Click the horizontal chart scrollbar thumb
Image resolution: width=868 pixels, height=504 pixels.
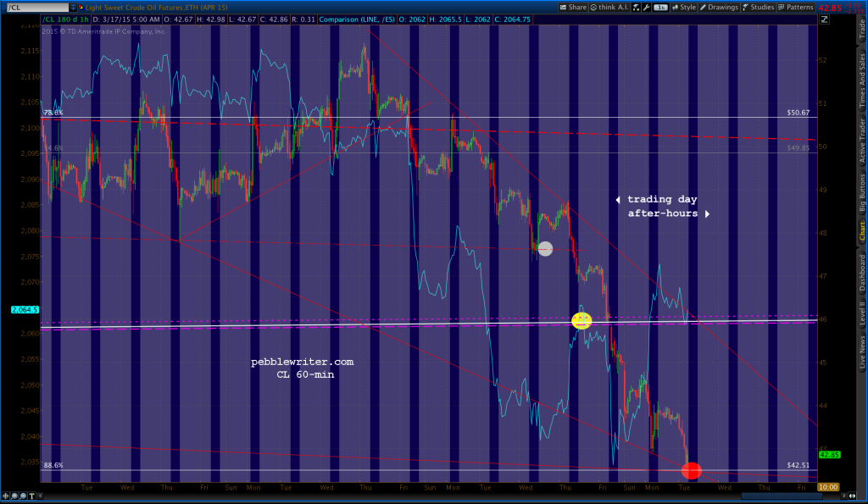point(780,496)
